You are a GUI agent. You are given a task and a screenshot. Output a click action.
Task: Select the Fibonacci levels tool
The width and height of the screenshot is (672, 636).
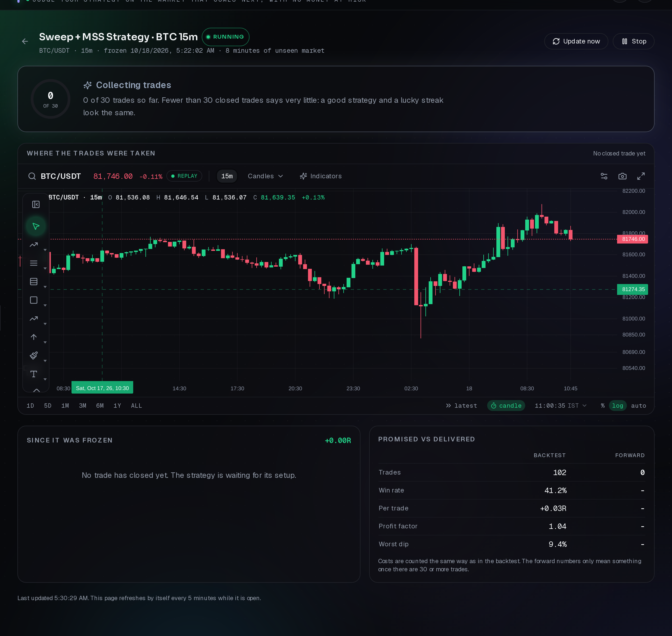(33, 281)
